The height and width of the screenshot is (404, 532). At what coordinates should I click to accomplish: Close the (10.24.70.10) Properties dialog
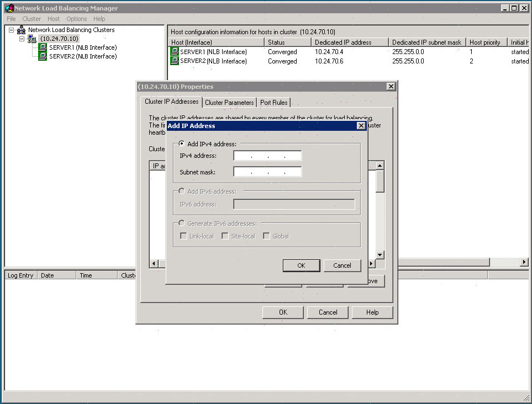pos(391,87)
